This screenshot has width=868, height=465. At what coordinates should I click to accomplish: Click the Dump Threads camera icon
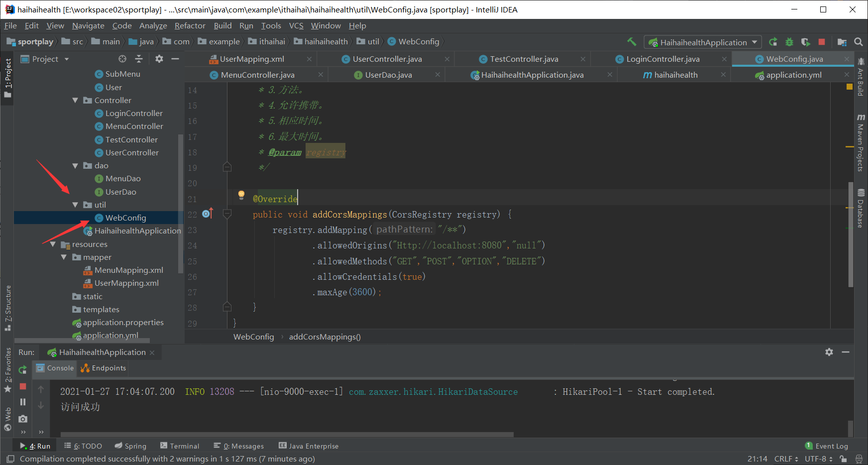tap(23, 419)
